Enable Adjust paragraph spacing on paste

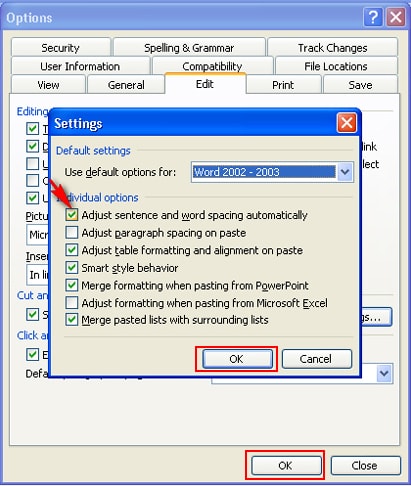(x=72, y=232)
